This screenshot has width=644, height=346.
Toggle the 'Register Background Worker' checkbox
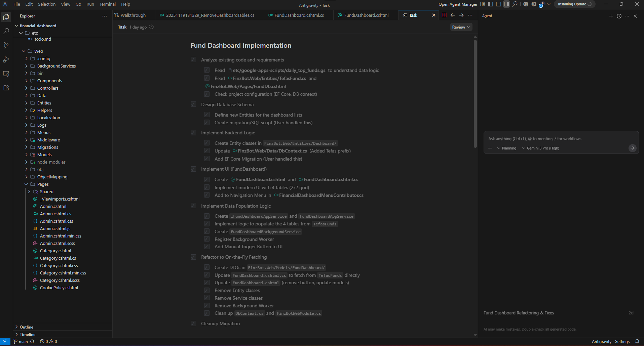click(207, 239)
